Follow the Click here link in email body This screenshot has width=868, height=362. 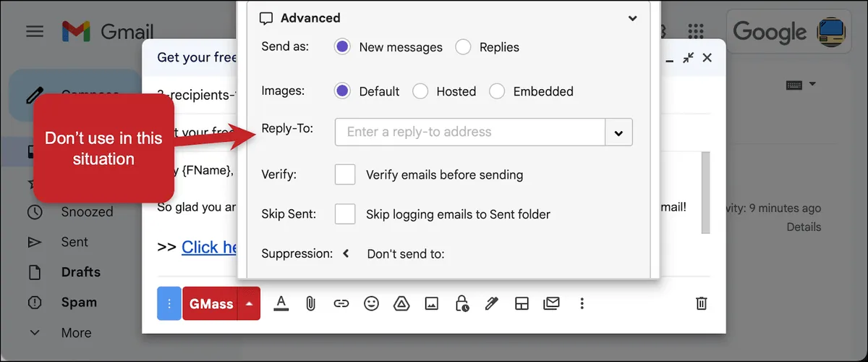tap(210, 247)
